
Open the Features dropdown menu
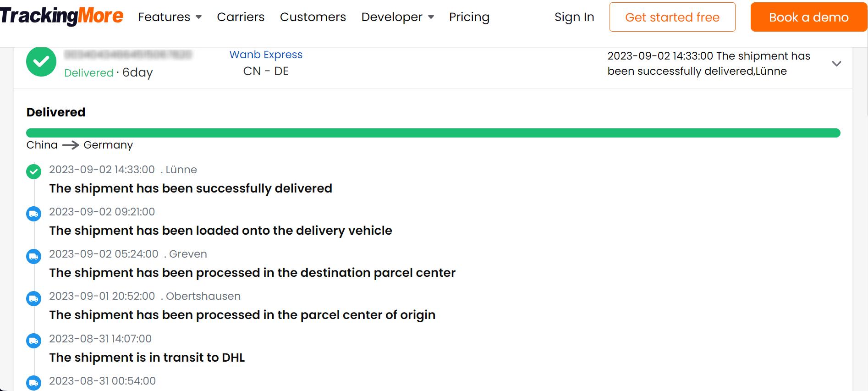tap(170, 17)
